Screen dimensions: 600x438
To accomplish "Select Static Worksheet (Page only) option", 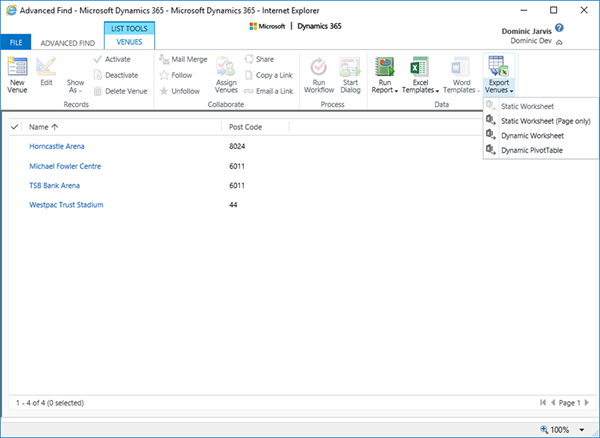I will click(x=545, y=121).
